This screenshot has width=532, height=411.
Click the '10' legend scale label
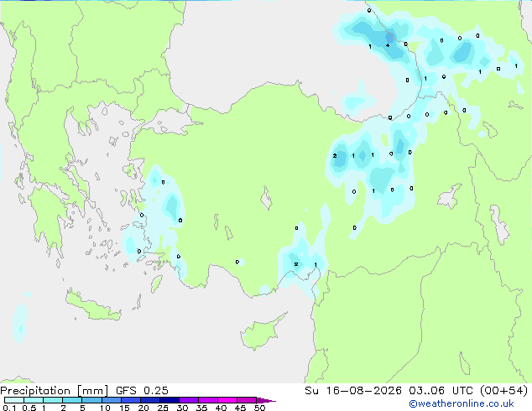pyautogui.click(x=105, y=408)
